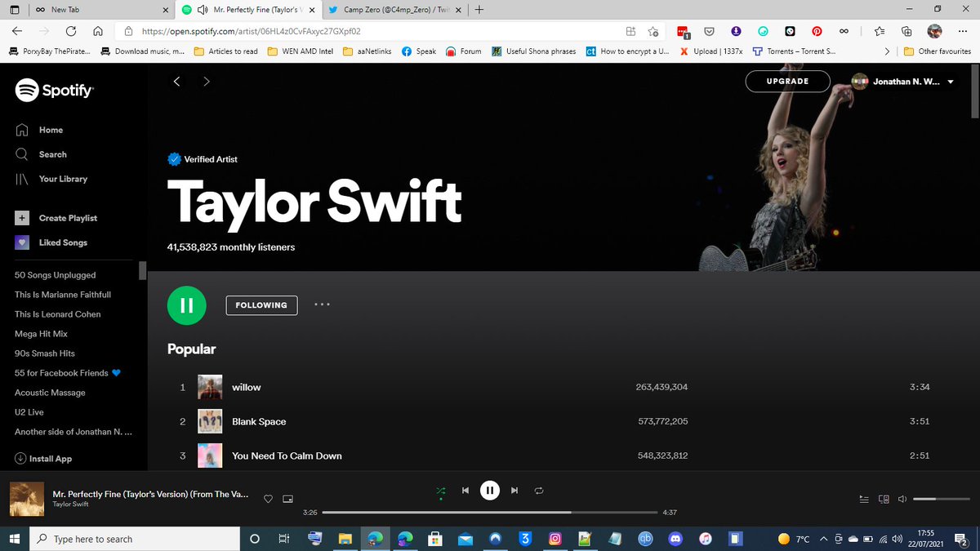
Task: Go forward with Spotify forward chevron
Action: (x=206, y=81)
